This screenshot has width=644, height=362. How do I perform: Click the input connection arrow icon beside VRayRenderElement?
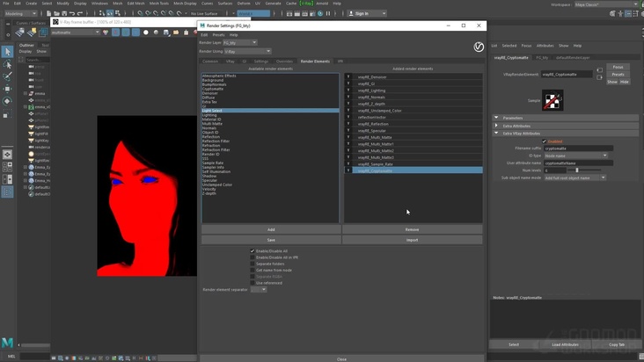[x=599, y=70]
